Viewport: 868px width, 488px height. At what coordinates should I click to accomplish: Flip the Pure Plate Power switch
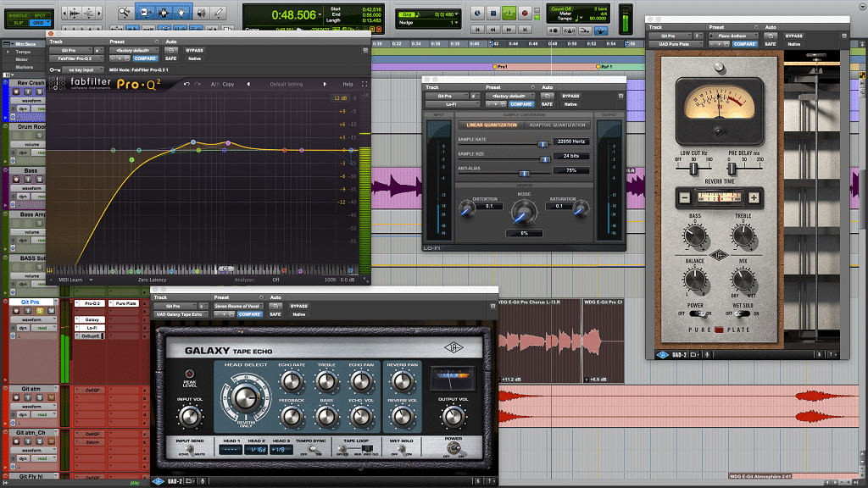698,313
